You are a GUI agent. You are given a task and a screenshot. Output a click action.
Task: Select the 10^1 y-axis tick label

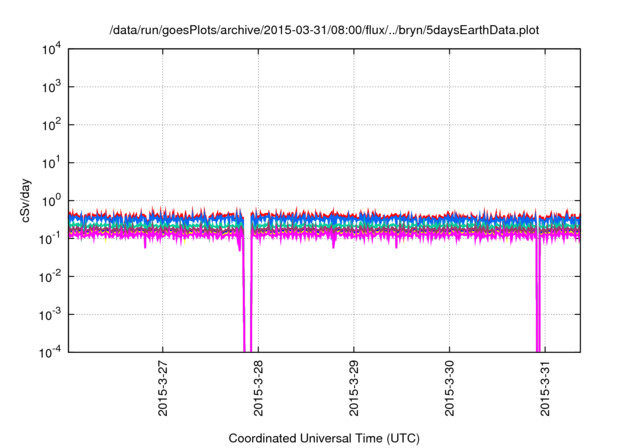[x=52, y=163]
